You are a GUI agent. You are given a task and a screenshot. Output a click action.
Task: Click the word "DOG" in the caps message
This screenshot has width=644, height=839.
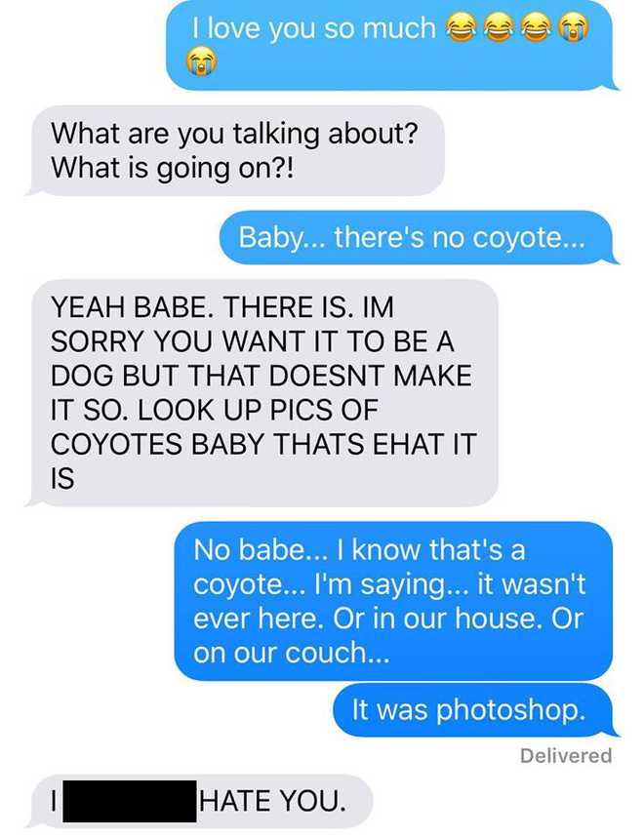click(83, 377)
